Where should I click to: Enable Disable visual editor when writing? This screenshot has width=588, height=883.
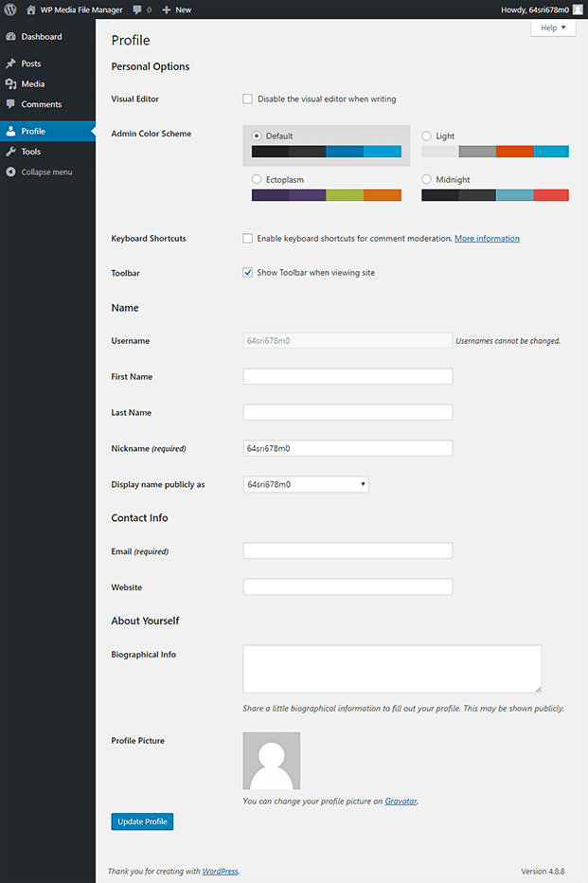click(x=247, y=99)
